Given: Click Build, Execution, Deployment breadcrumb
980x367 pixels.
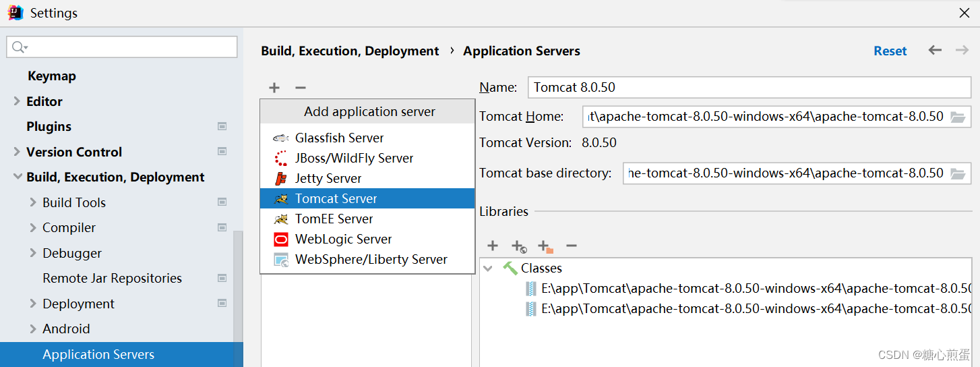Looking at the screenshot, I should pos(350,51).
